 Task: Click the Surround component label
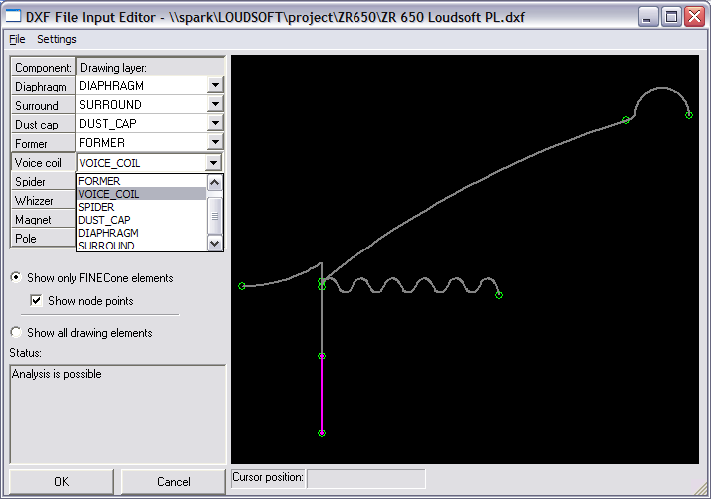point(43,105)
